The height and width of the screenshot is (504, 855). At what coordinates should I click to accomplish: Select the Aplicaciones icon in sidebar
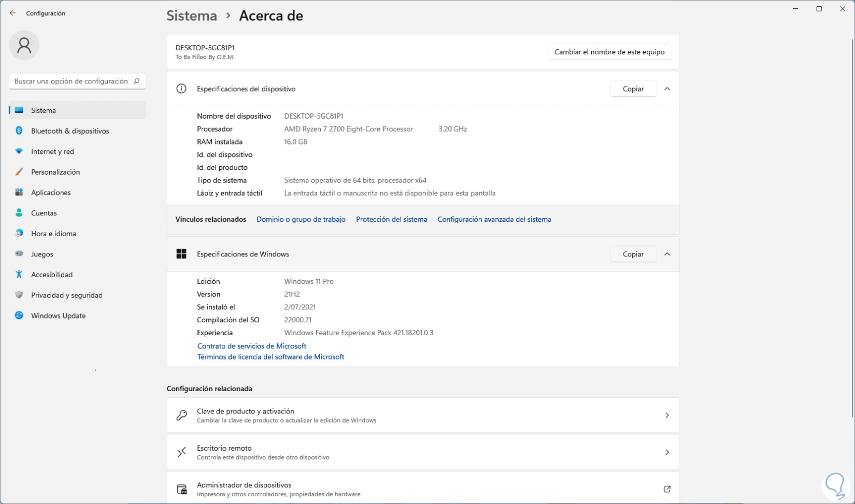click(x=19, y=192)
